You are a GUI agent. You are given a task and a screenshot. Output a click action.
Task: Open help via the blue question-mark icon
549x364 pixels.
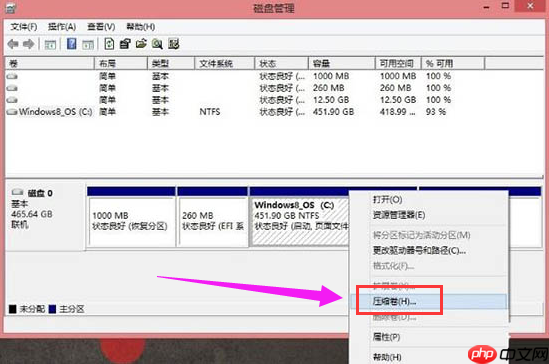72,44
